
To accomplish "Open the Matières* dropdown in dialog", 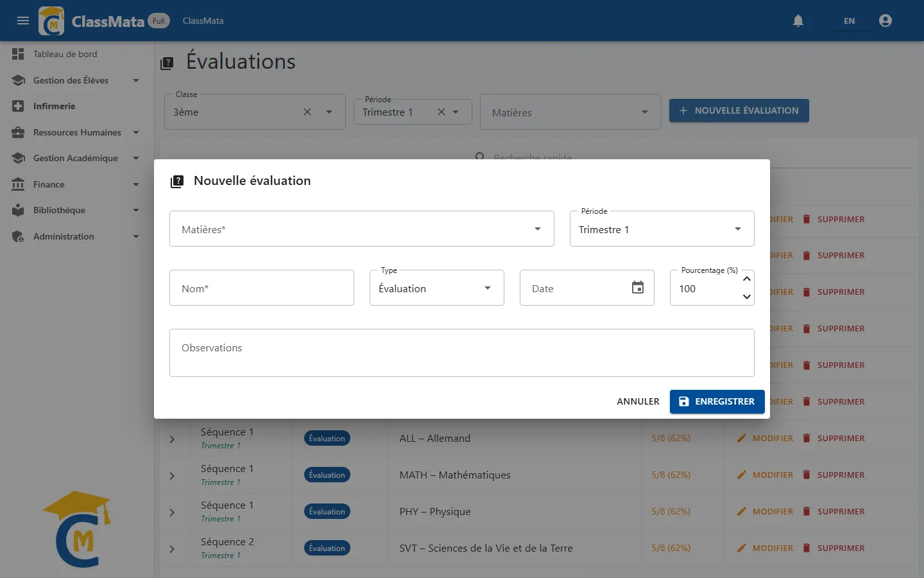I will (x=362, y=229).
